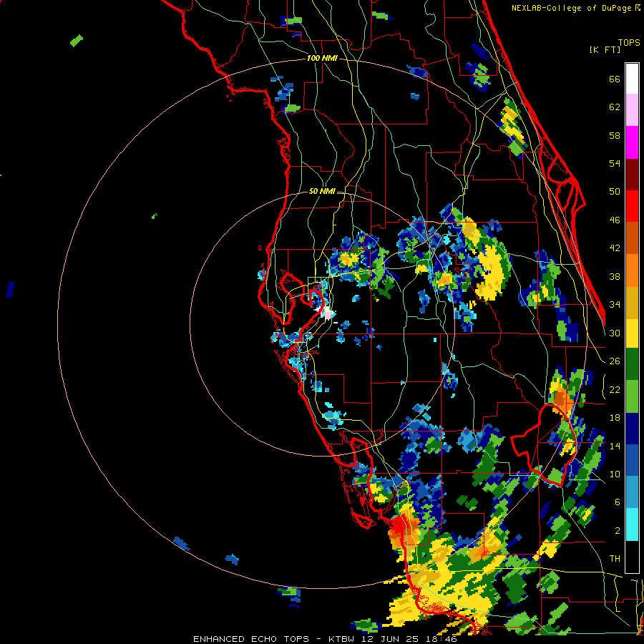
Task: Click the white swatch atop the tops legend
Action: [632, 79]
